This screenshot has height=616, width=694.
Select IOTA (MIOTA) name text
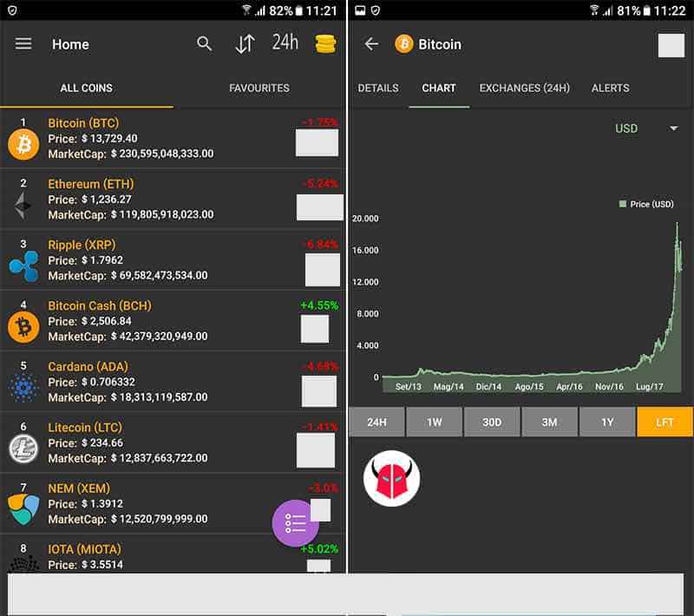coord(84,549)
